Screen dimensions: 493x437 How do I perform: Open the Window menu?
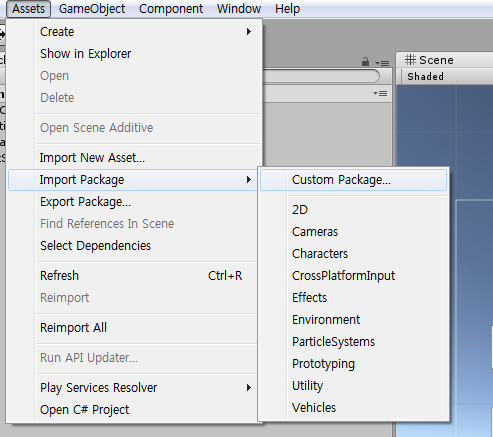(x=239, y=9)
